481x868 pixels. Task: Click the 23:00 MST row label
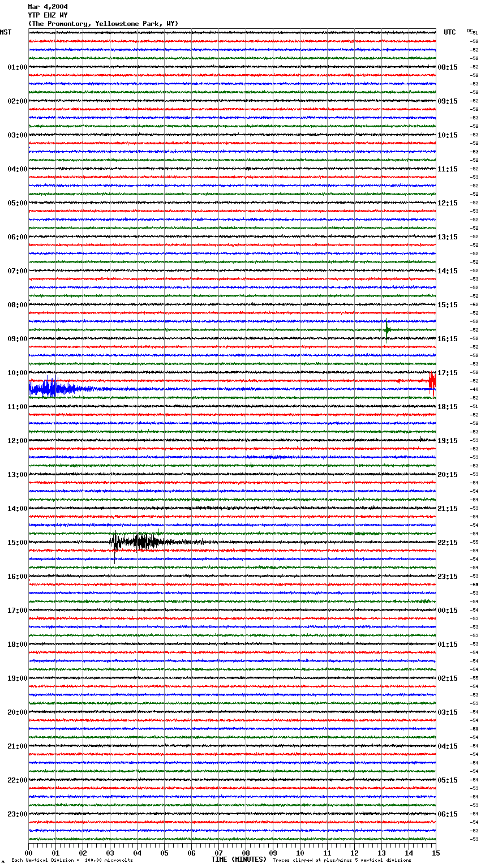(18, 814)
